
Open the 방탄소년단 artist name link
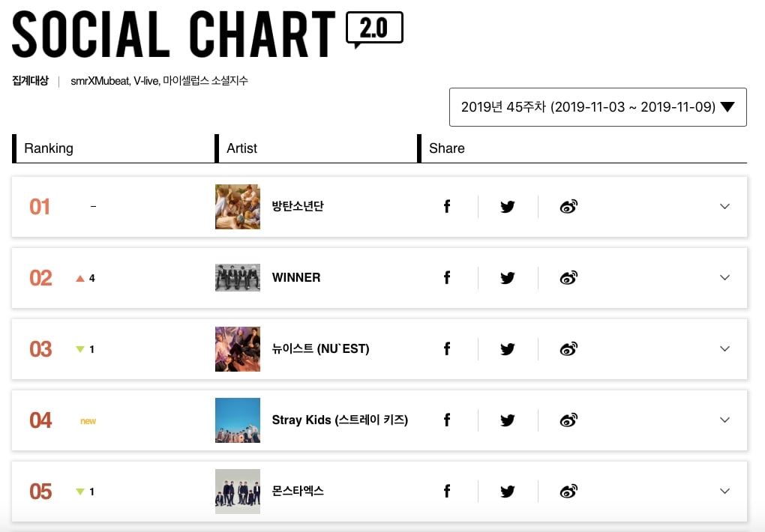298,206
